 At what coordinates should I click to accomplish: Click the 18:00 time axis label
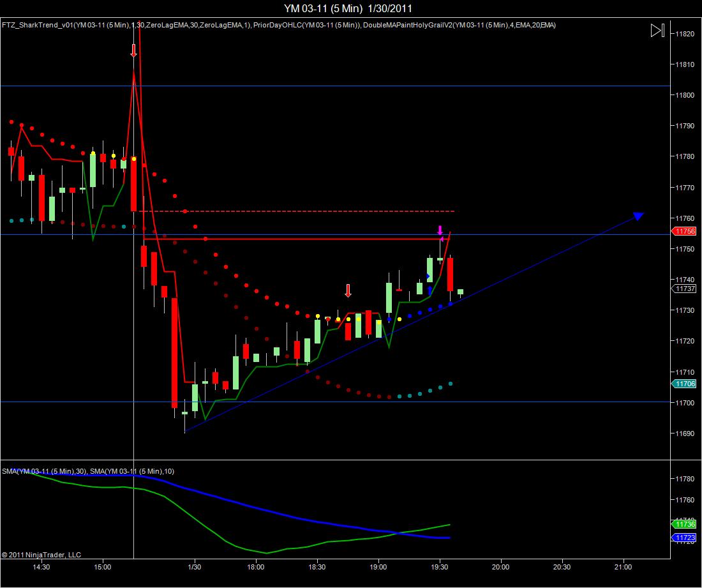[256, 567]
